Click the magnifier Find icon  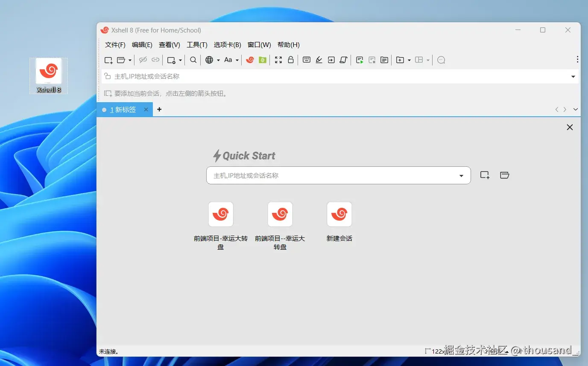[193, 60]
